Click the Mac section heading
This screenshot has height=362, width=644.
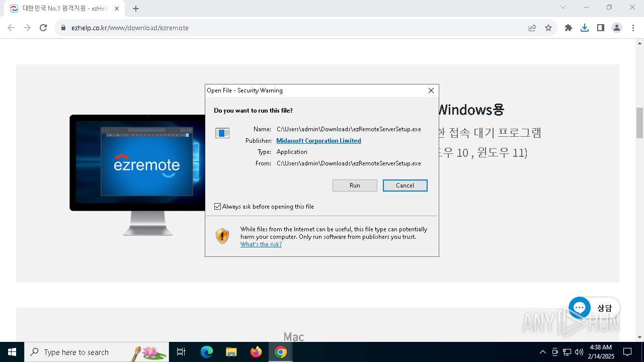coord(294,337)
